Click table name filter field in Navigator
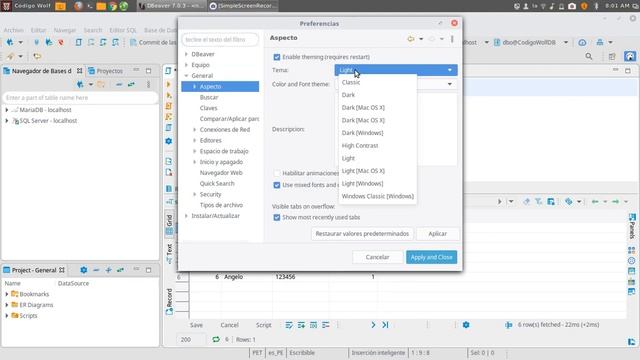This screenshot has height=360, width=640. [x=80, y=98]
